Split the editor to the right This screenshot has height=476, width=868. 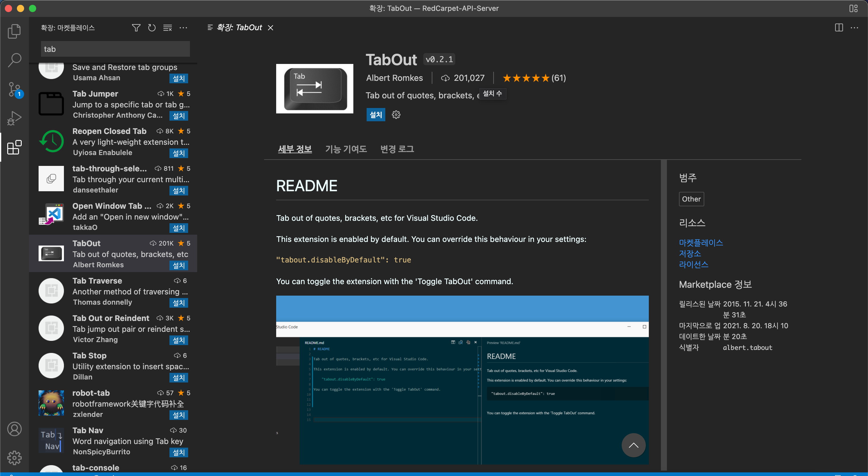(839, 28)
